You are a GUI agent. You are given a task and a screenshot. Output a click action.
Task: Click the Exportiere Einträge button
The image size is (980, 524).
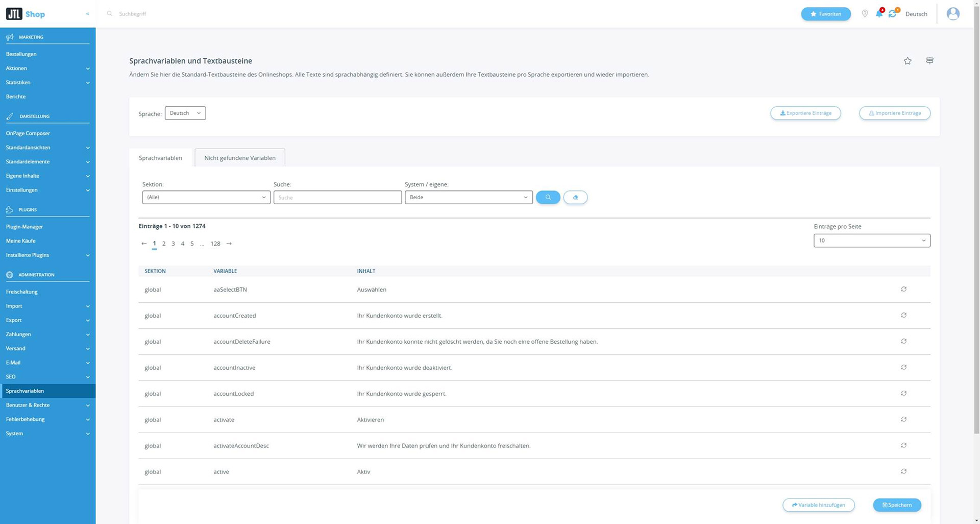(805, 113)
